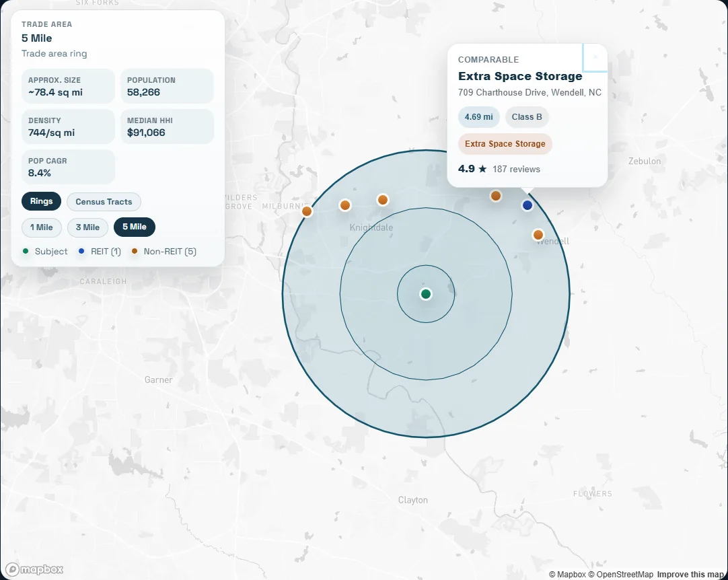Click the Subject legend entry

point(45,251)
